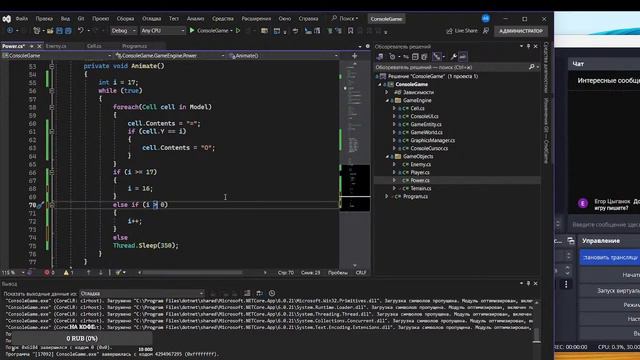Click the Output panel timestamp clock icon

point(272,293)
